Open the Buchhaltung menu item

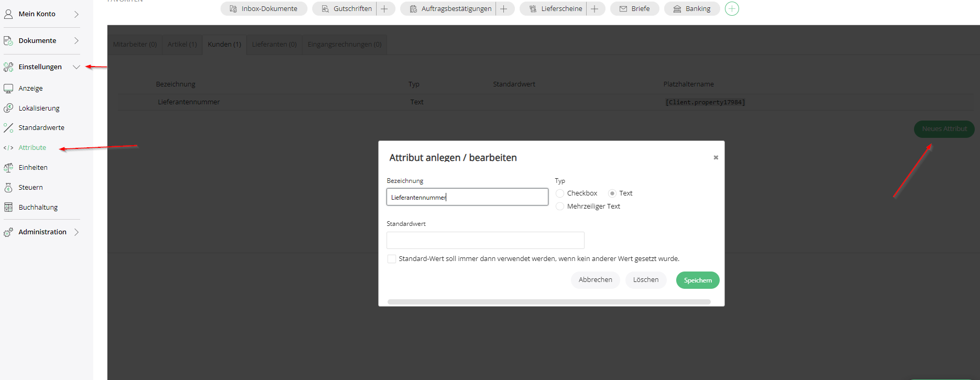click(x=38, y=208)
